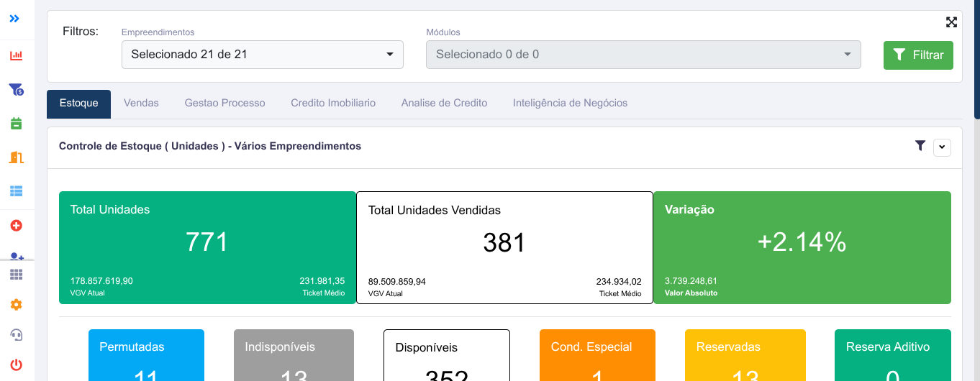The height and width of the screenshot is (381, 980).
Task: Open the sales funnel icon in sidebar
Action: [x=16, y=90]
